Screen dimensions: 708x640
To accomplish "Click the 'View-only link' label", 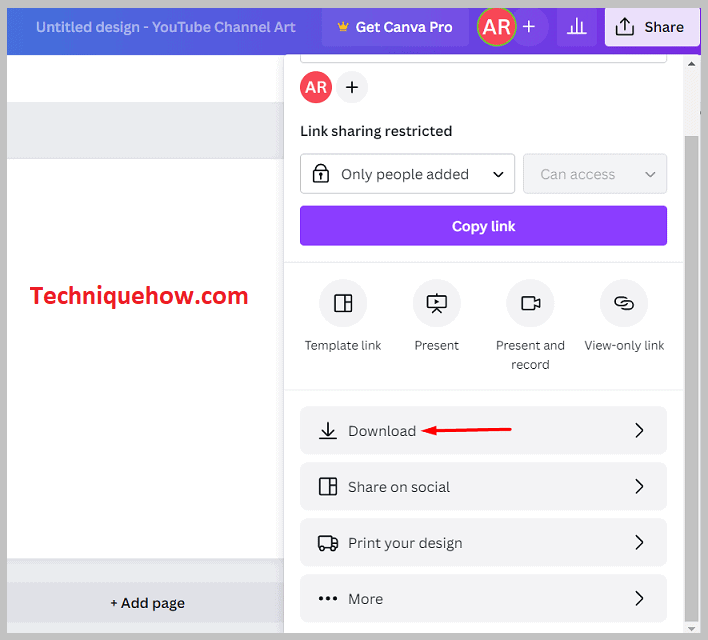I will 624,346.
